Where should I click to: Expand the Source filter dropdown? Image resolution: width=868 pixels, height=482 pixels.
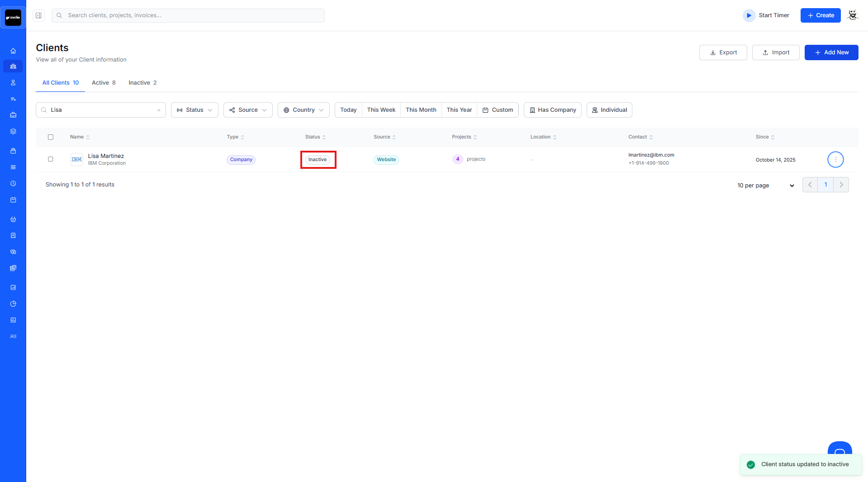click(x=248, y=110)
